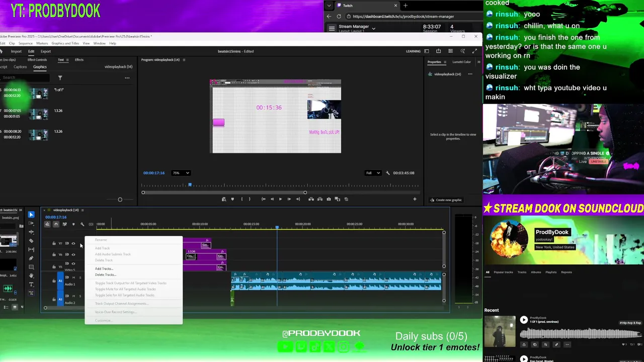
Task: Click Go to Out point button
Action: [298, 199]
